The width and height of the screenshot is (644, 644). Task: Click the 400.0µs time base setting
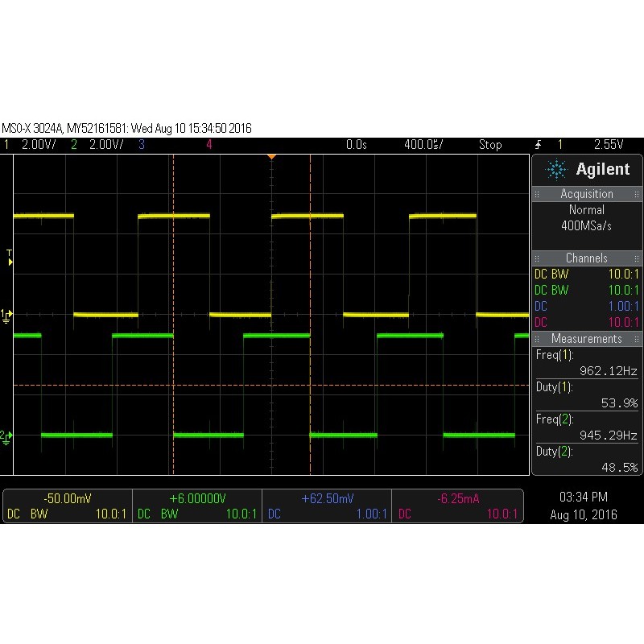(423, 145)
